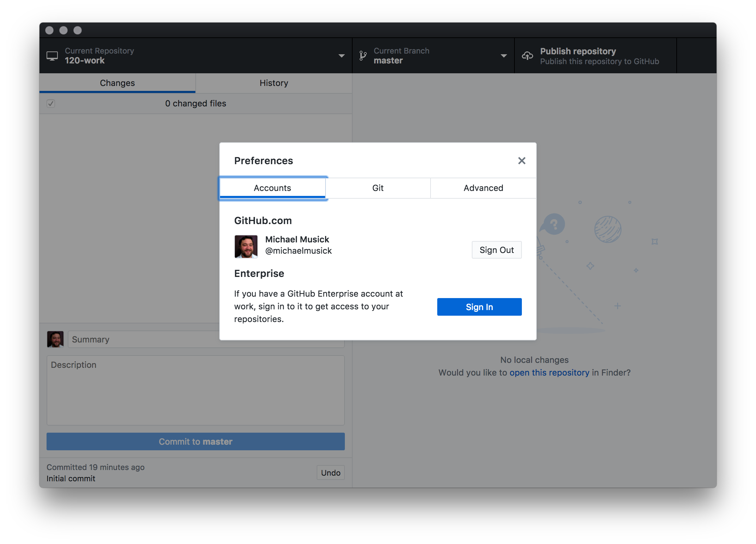Sign out of Michael Musick's GitHub account
The width and height of the screenshot is (756, 544).
(496, 250)
